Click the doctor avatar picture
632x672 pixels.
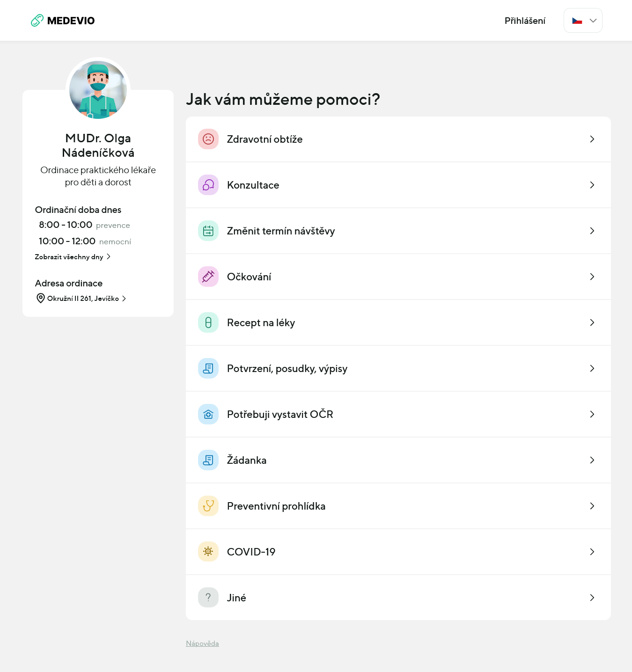point(98,90)
